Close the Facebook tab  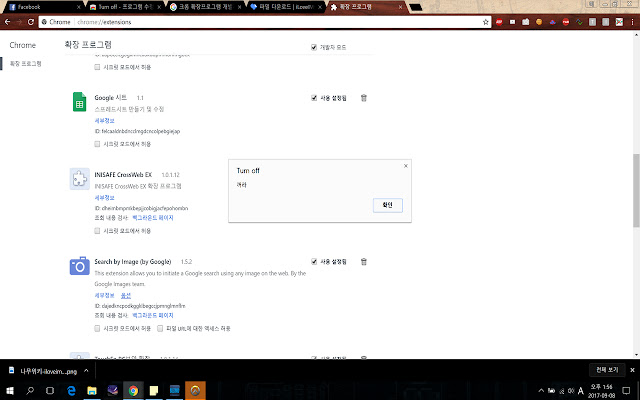click(78, 7)
